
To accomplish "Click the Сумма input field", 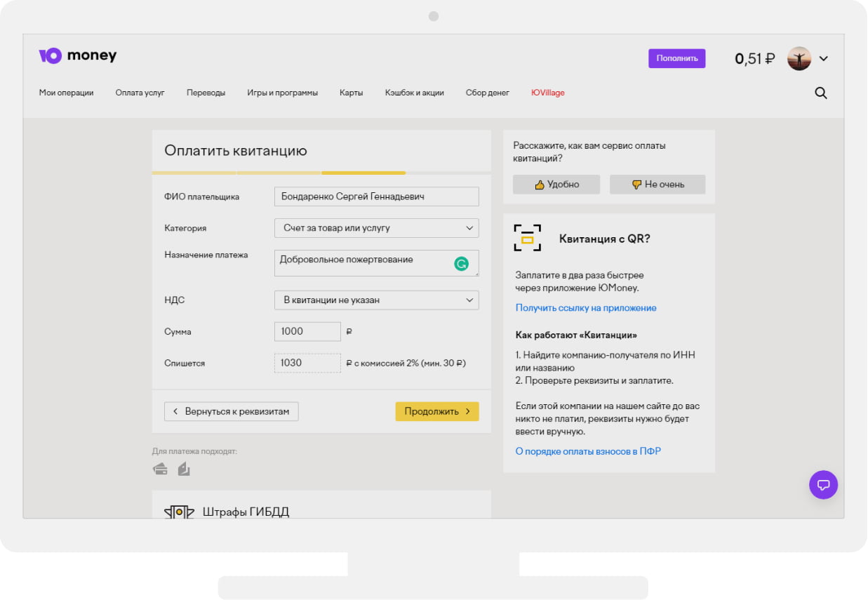I will (x=307, y=331).
